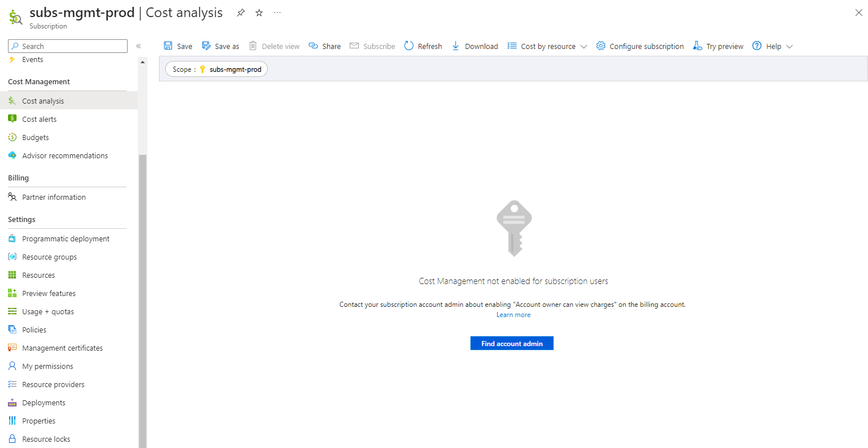This screenshot has height=448, width=868.
Task: Click the Policies icon
Action: click(x=12, y=330)
